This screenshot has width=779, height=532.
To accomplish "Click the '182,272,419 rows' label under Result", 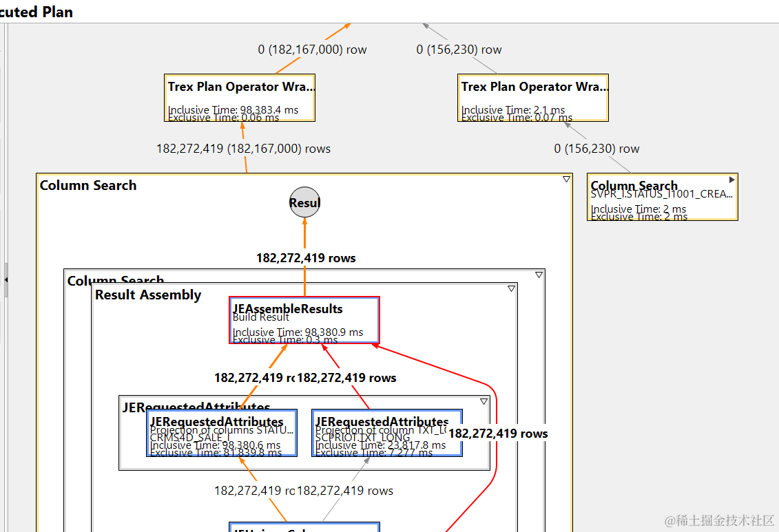I will pos(306,258).
